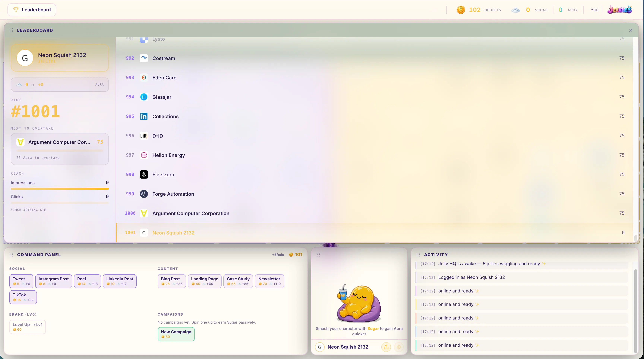The width and height of the screenshot is (644, 359).
Task: Select the Eden Care logo icon
Action: click(x=144, y=78)
